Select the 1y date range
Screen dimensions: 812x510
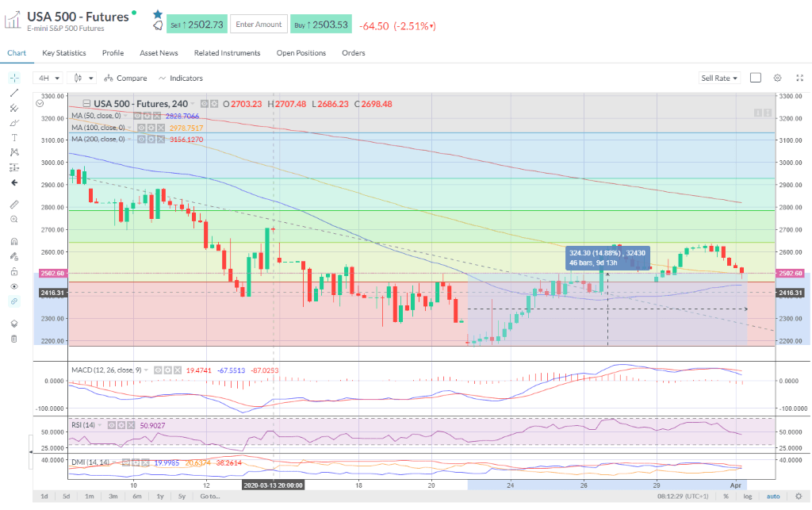click(160, 496)
